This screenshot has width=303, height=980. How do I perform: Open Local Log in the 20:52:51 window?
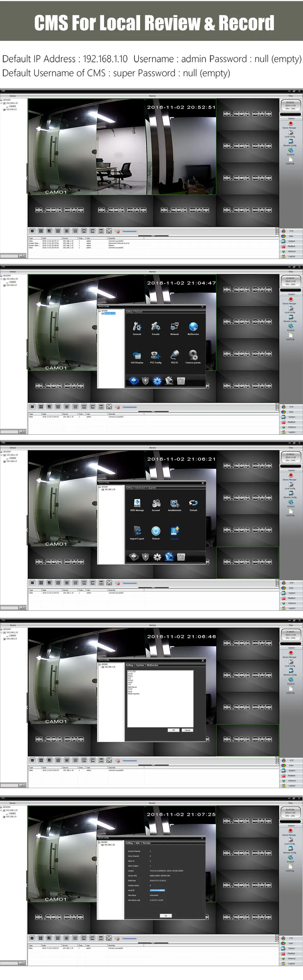(x=290, y=161)
